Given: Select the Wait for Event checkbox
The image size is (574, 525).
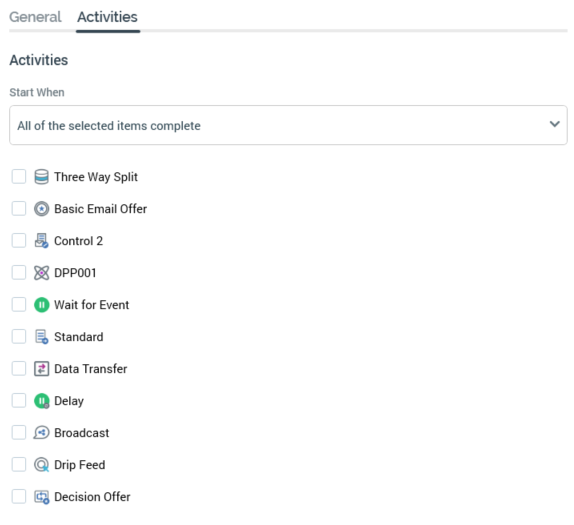Looking at the screenshot, I should click(19, 304).
